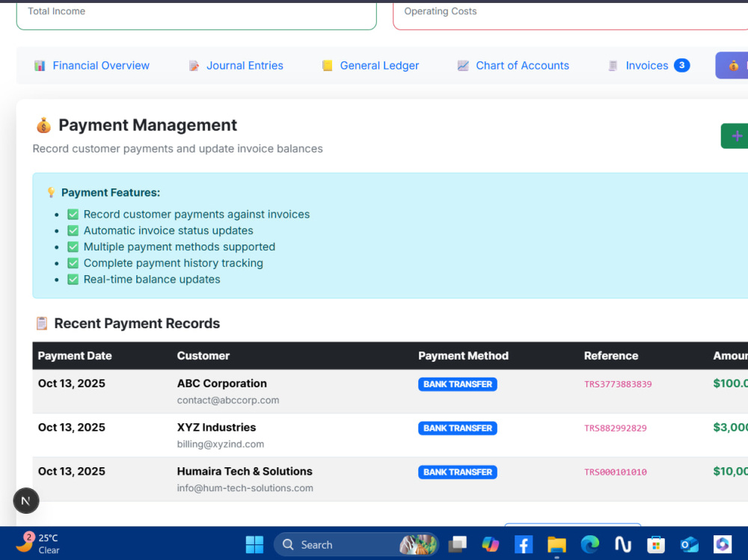748x560 pixels.
Task: Open File Explorer from the taskbar
Action: (557, 545)
